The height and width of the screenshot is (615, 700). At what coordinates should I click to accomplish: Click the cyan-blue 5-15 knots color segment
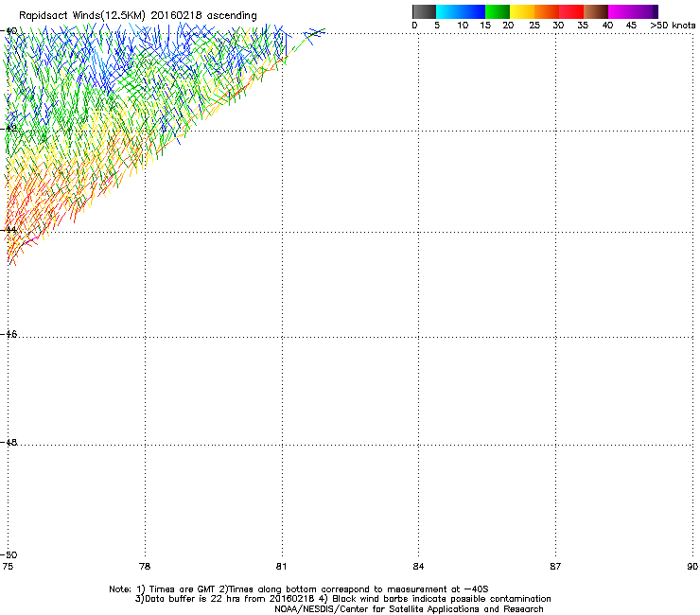461,11
